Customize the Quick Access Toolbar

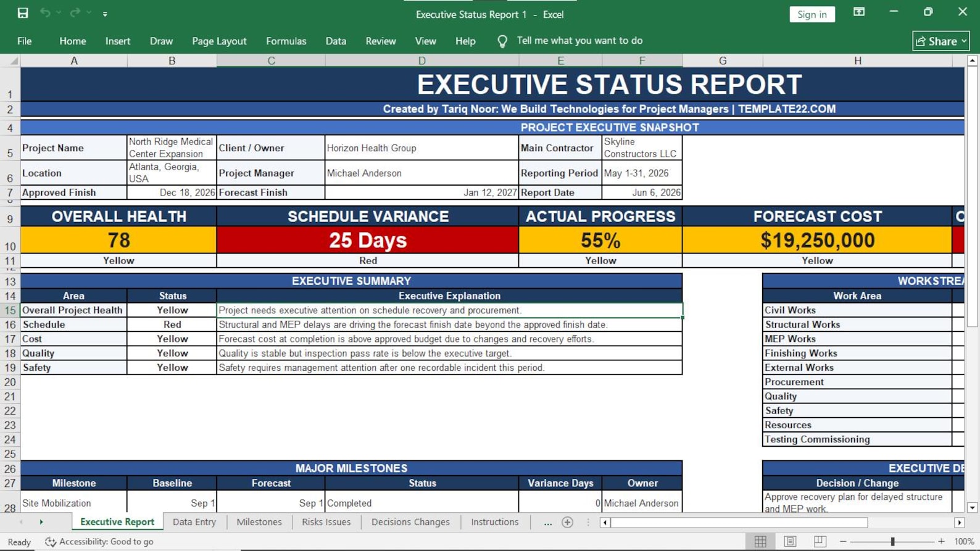pyautogui.click(x=105, y=14)
